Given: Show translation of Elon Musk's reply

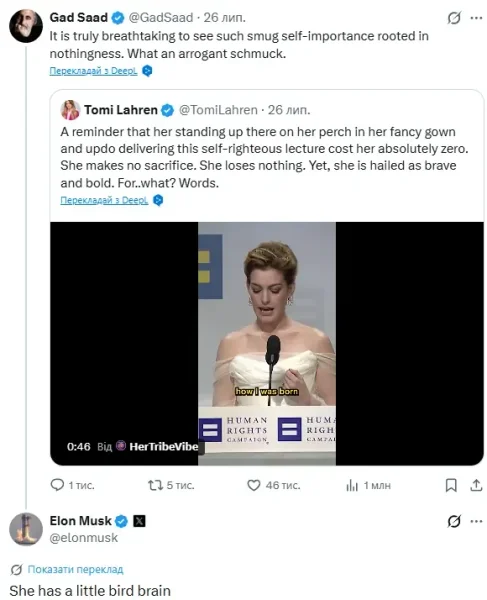Looking at the screenshot, I should [x=75, y=569].
